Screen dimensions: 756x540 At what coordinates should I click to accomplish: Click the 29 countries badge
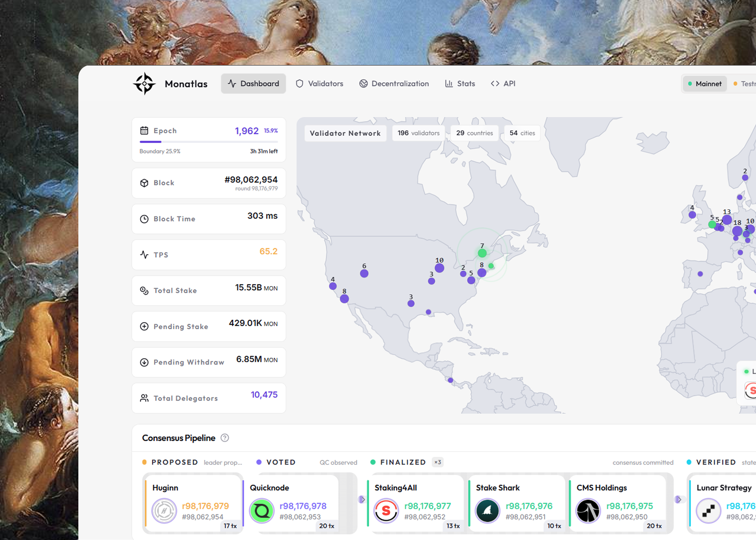(x=475, y=133)
